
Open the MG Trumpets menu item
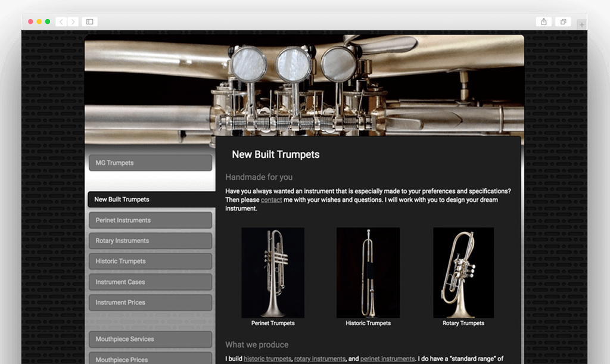click(150, 163)
